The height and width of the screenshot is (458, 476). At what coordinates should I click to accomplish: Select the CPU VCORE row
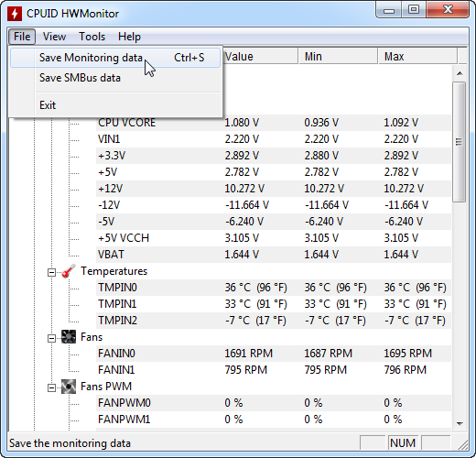click(x=274, y=123)
